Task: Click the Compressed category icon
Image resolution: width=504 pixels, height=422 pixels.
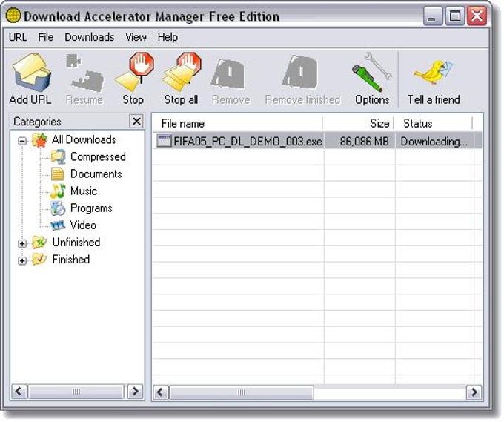Action: click(58, 157)
